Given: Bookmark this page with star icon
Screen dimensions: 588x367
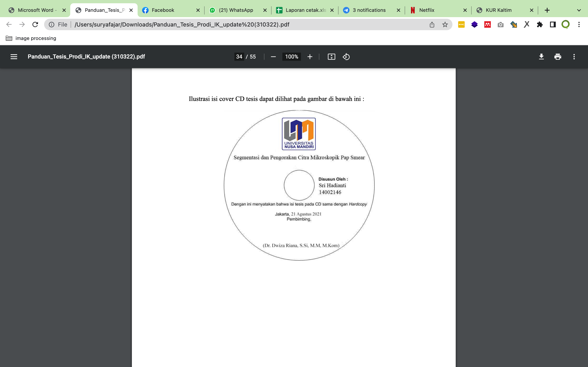Looking at the screenshot, I should [x=445, y=24].
